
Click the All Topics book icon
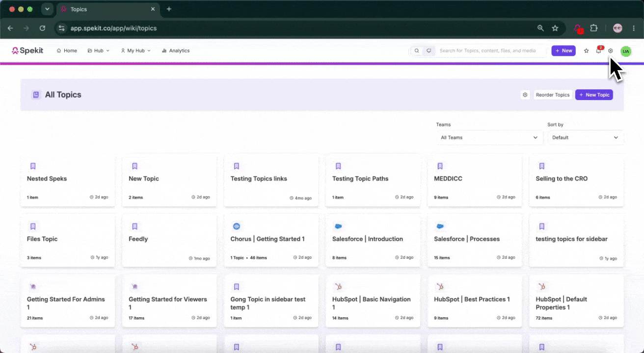pyautogui.click(x=36, y=95)
